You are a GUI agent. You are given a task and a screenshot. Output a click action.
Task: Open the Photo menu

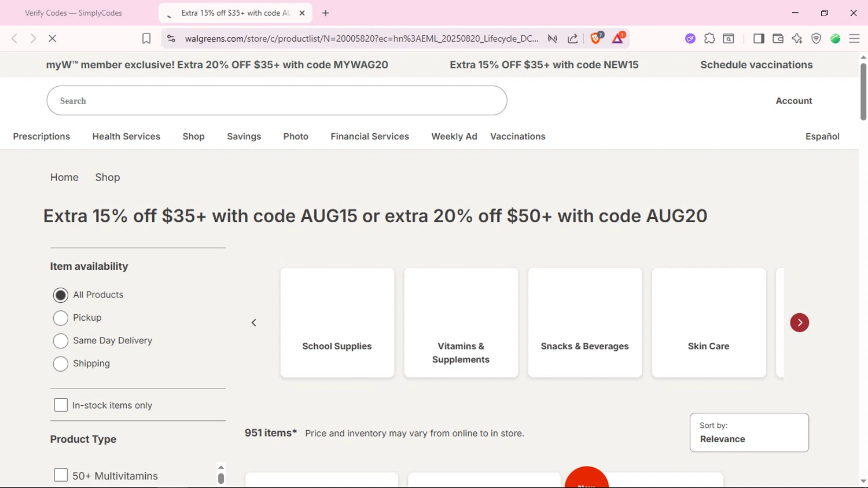point(296,137)
